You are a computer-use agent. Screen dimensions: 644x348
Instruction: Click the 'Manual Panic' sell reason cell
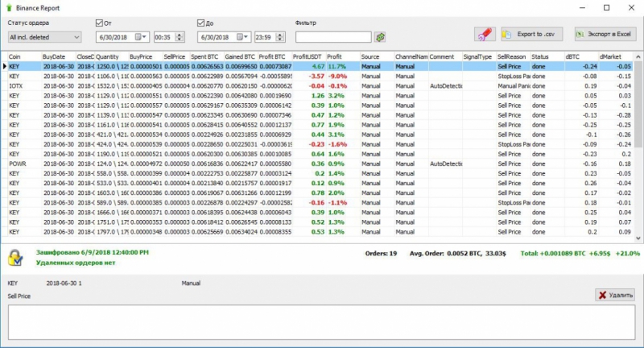tap(513, 86)
